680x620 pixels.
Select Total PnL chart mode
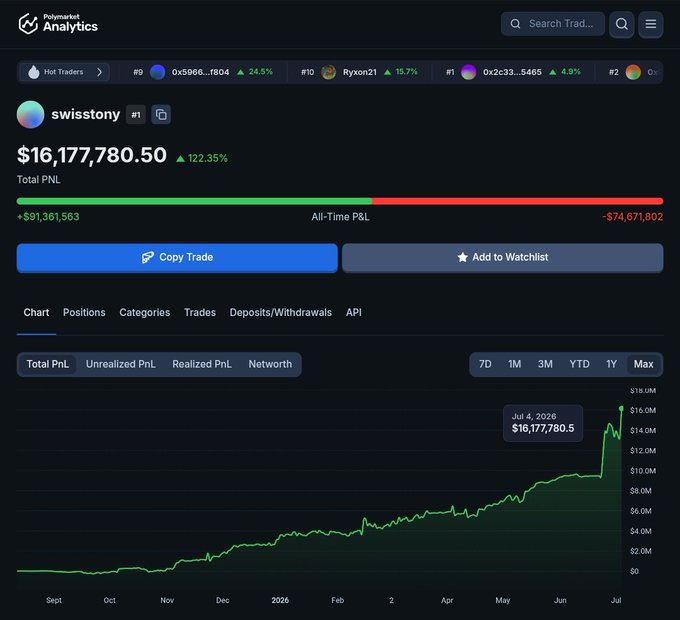[x=48, y=364]
